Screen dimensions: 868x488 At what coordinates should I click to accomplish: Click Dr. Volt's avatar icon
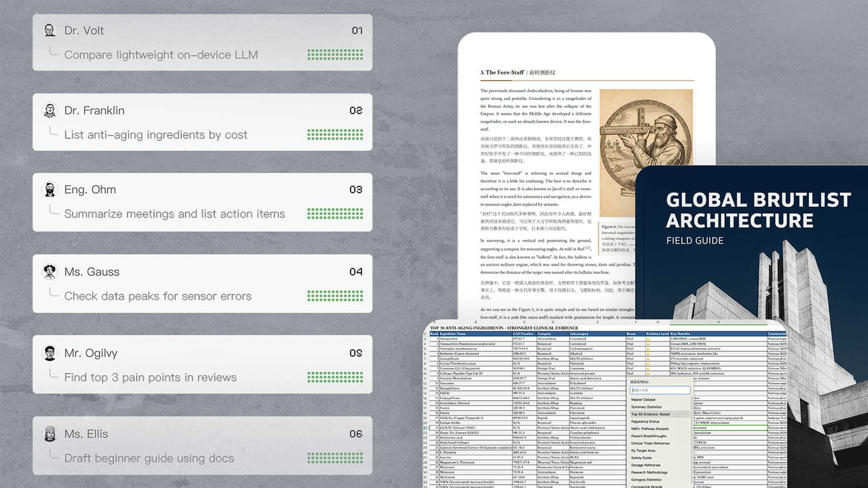point(50,30)
